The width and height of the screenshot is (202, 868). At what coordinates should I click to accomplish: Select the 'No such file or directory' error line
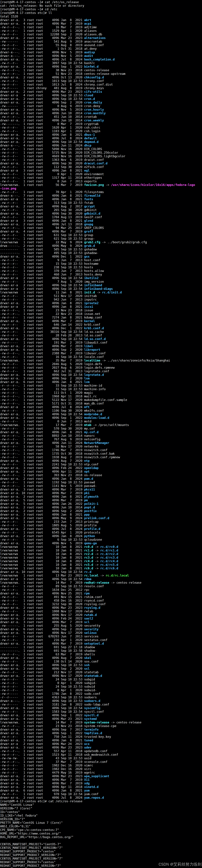coord(42,6)
